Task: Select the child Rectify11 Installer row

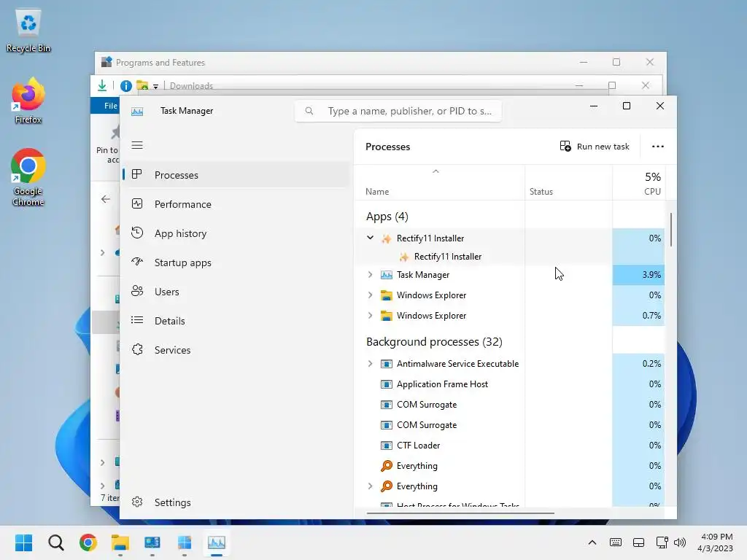Action: pos(509,256)
